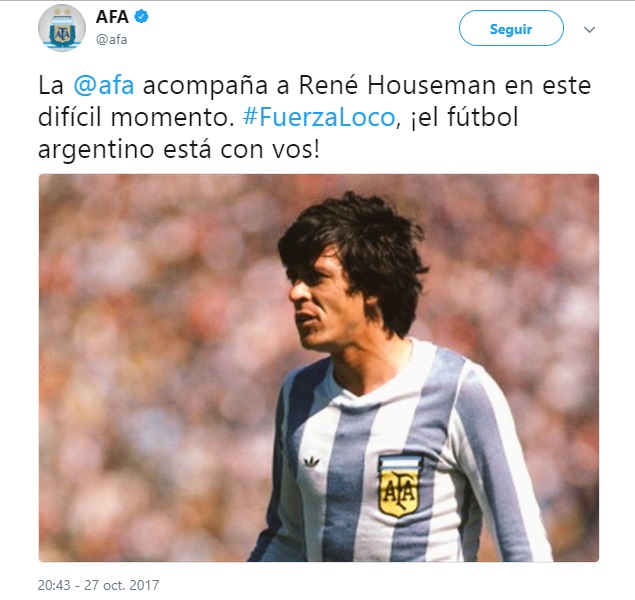Enlarge the tweet's player photo

(x=319, y=368)
